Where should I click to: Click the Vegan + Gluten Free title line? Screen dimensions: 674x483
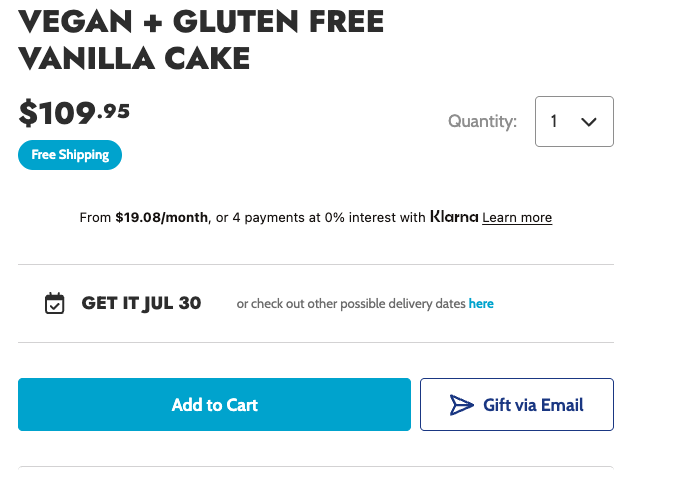(201, 21)
